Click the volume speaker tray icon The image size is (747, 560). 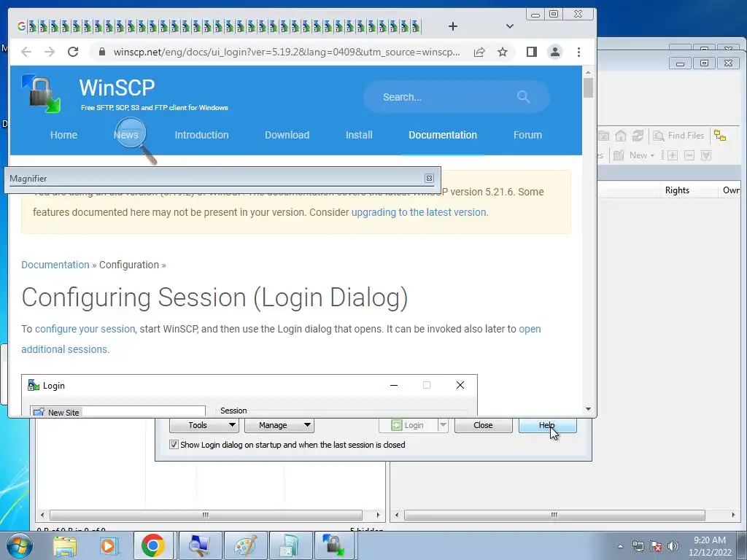[673, 546]
